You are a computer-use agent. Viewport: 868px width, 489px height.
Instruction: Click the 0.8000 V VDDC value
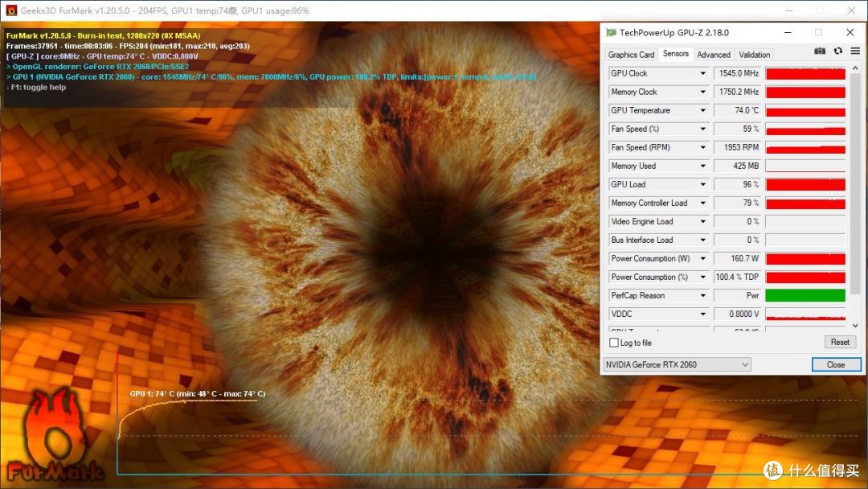point(738,314)
